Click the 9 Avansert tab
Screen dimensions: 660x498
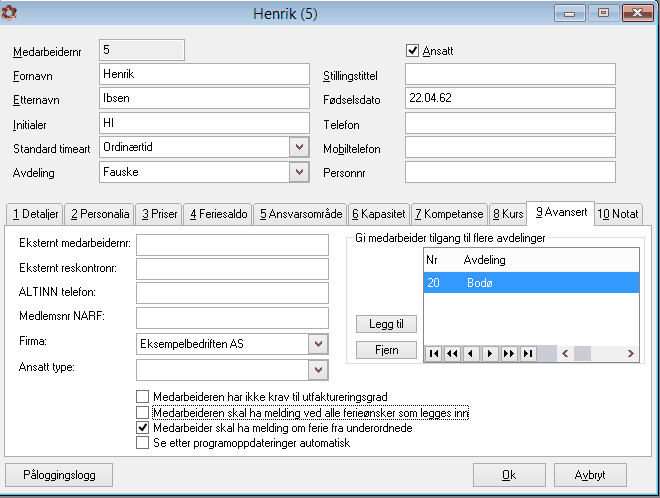pos(561,213)
